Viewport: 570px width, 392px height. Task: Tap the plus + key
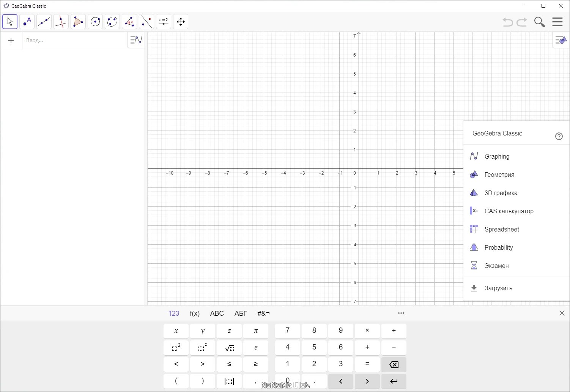pyautogui.click(x=367, y=348)
